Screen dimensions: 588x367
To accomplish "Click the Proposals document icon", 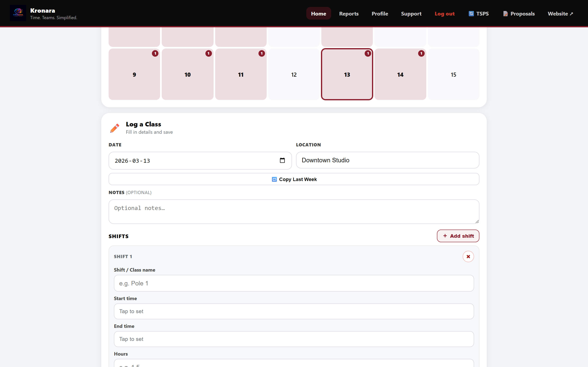I will (506, 14).
